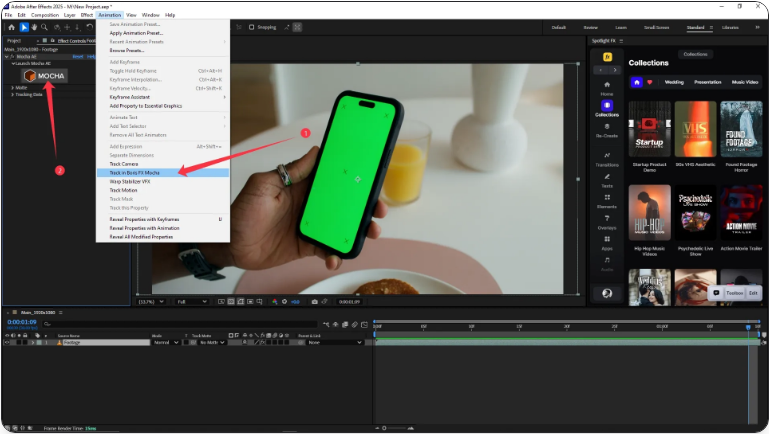The width and height of the screenshot is (769, 434).
Task: Open Overlays in Spotlight FX sidebar
Action: tap(607, 220)
